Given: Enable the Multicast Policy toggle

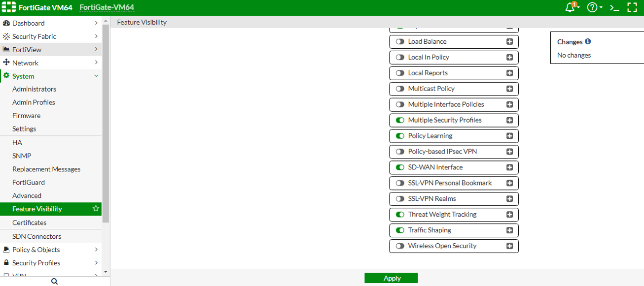Looking at the screenshot, I should coord(400,89).
